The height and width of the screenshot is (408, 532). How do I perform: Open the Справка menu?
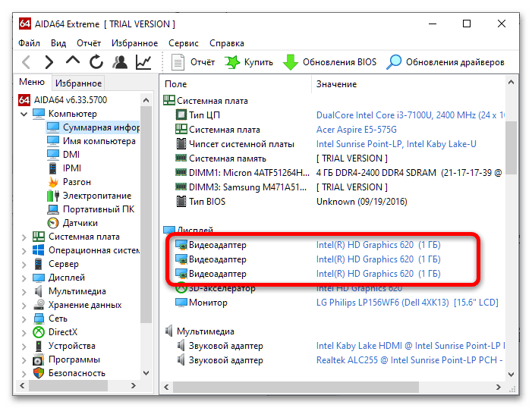(227, 43)
